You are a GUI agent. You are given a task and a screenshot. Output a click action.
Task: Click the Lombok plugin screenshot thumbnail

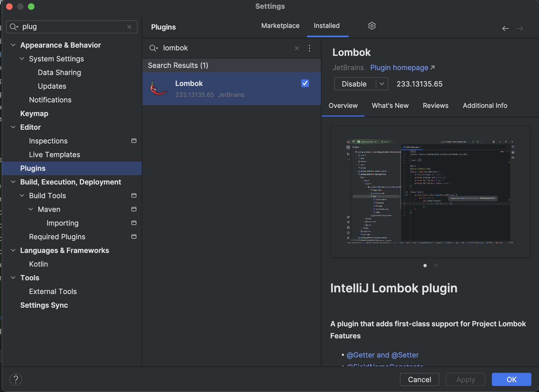pos(430,192)
